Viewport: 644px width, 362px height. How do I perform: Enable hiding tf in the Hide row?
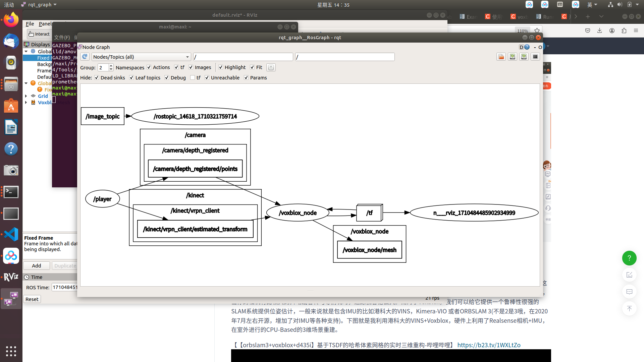point(193,78)
